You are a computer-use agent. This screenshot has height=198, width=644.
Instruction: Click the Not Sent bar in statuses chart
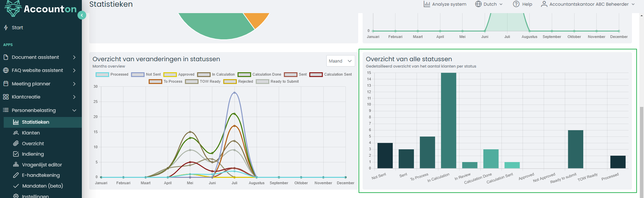click(385, 156)
